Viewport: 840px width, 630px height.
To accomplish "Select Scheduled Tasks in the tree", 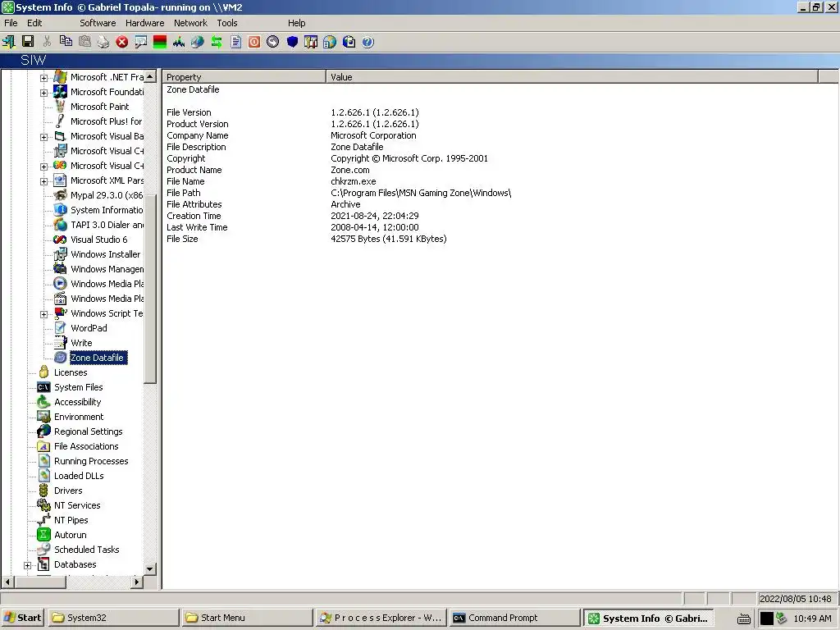I will 86,549.
